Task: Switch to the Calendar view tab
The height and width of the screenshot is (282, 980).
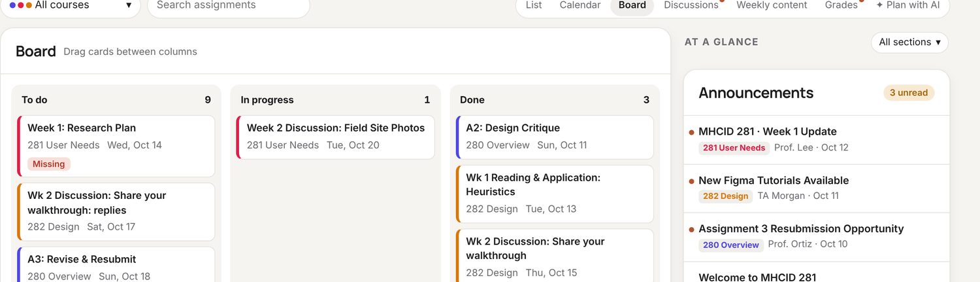Action: 580,5
